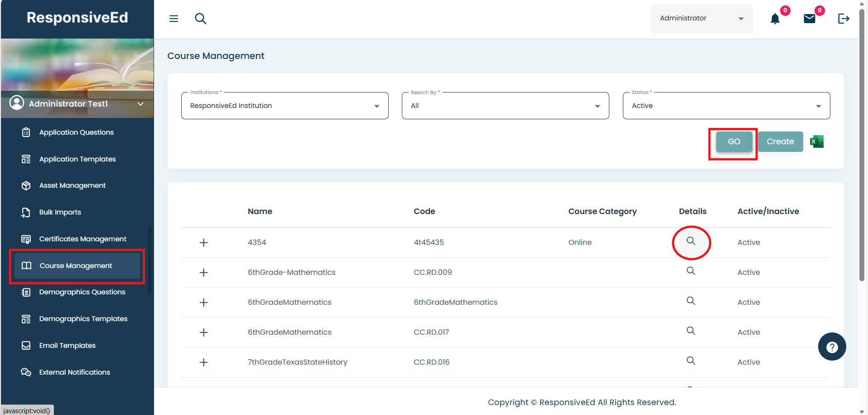The height and width of the screenshot is (415, 868).
Task: Open the mail envelope messages
Action: pyautogui.click(x=809, y=19)
